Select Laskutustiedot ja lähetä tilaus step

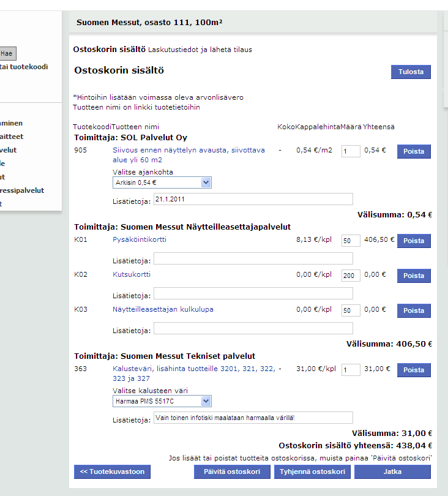click(x=200, y=50)
